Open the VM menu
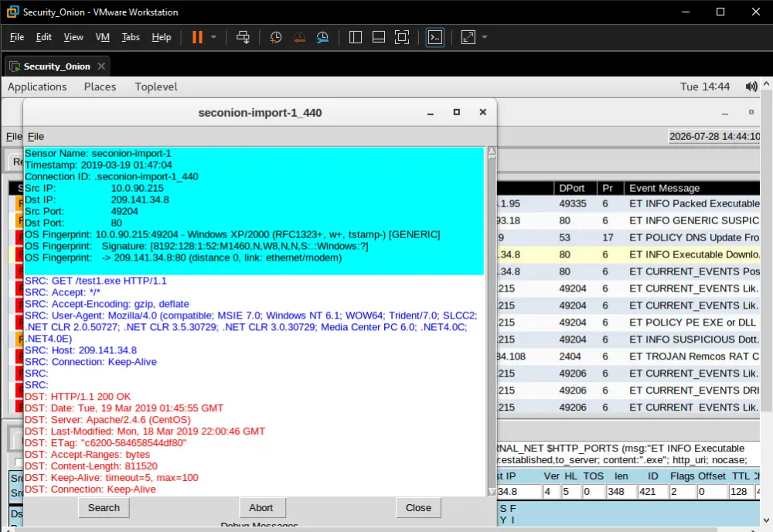773x532 pixels. coord(103,37)
